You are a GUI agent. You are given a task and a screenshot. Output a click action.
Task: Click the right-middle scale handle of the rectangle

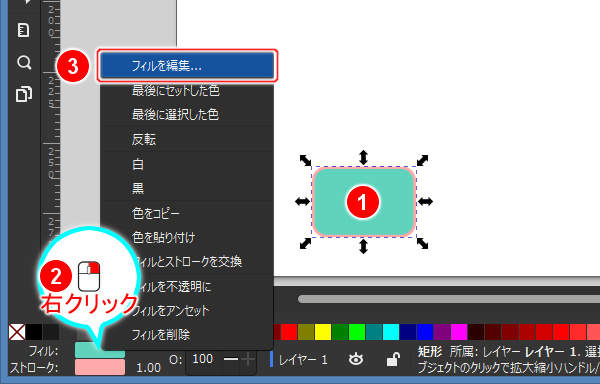point(425,202)
